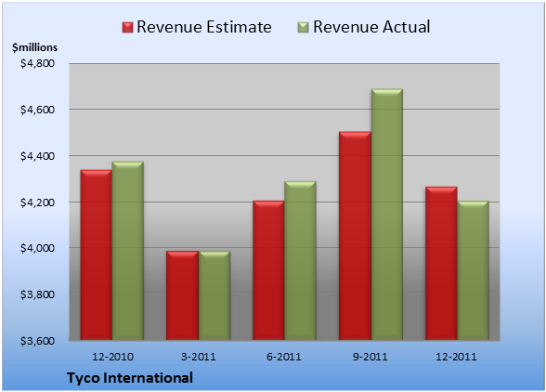Screen dimensions: 546x392
Task: Select the red estimate bar for 3-2011
Action: 182,295
